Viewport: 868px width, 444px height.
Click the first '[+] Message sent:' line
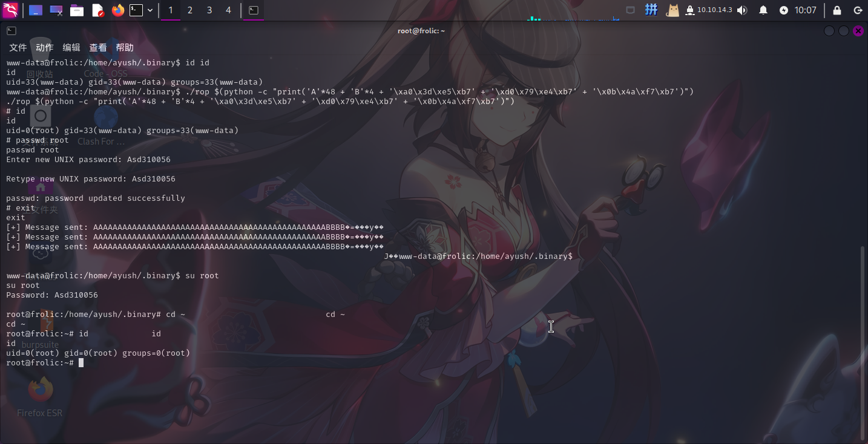click(x=195, y=227)
